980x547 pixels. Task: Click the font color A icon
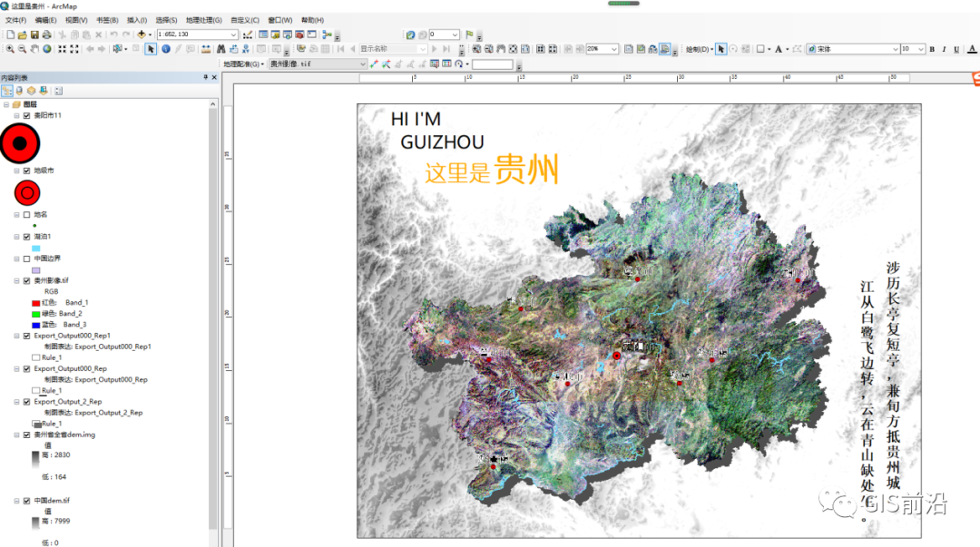(972, 49)
